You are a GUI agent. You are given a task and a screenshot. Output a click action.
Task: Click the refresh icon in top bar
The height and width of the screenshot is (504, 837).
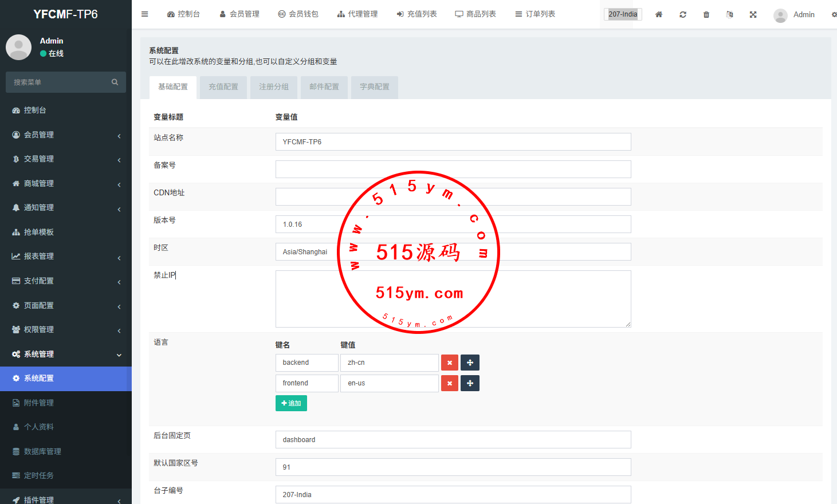pyautogui.click(x=683, y=14)
